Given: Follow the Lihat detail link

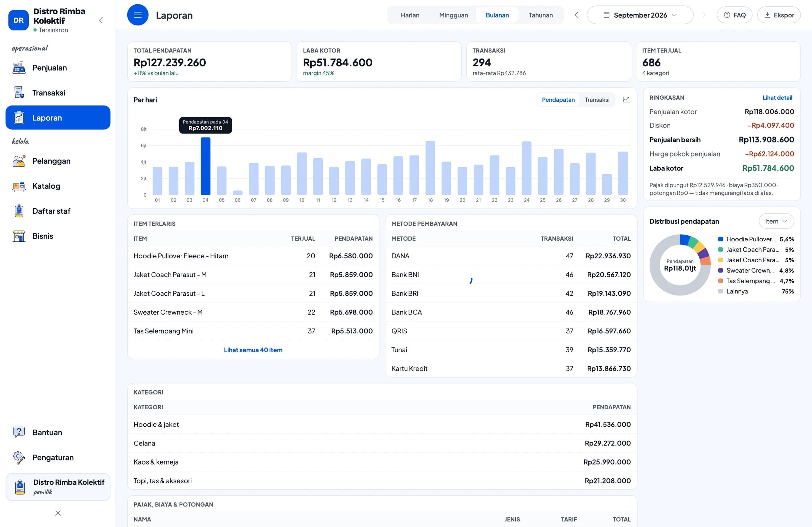Looking at the screenshot, I should [x=777, y=97].
